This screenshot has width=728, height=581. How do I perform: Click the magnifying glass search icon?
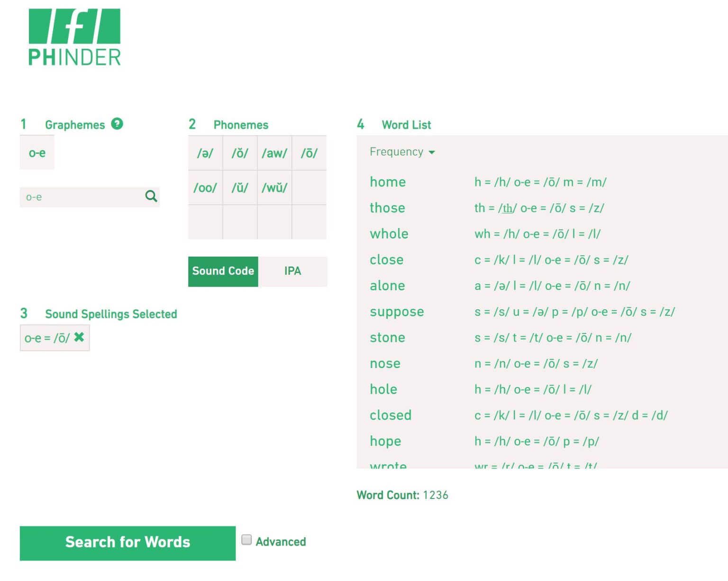click(x=151, y=196)
